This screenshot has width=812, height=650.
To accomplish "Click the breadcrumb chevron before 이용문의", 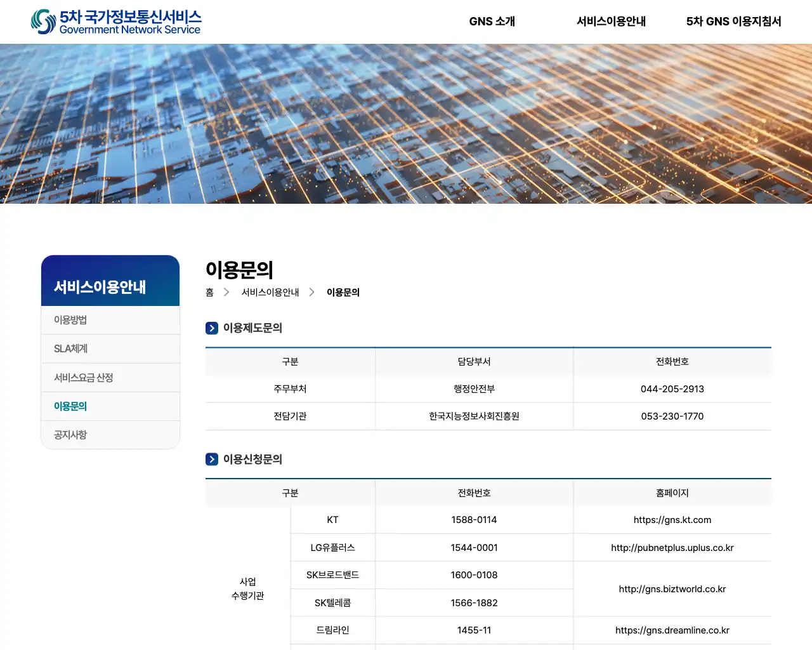I will [311, 292].
